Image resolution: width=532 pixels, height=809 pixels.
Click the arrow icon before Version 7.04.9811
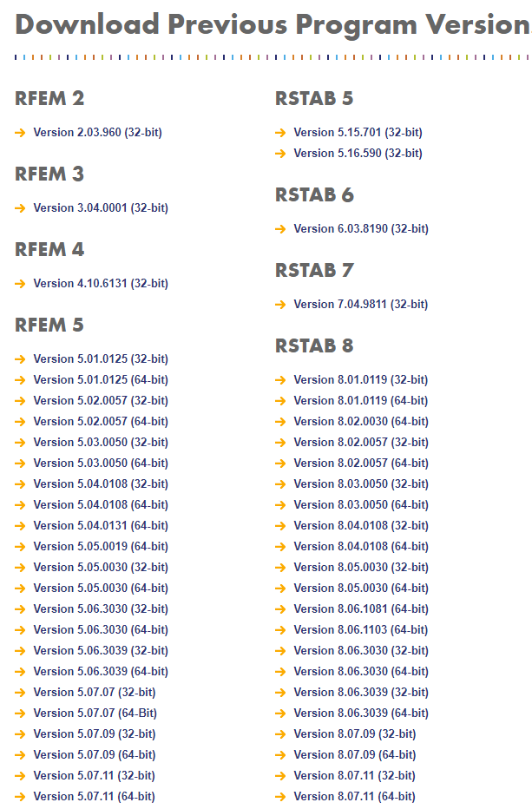click(279, 305)
